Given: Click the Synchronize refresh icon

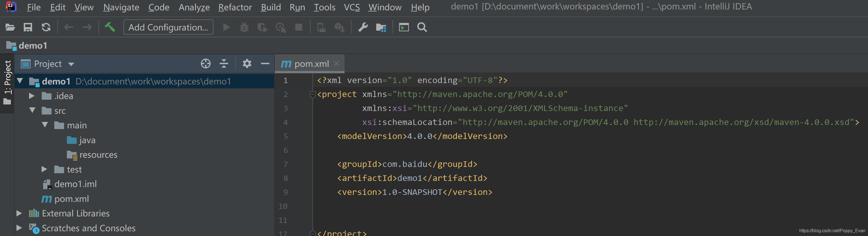Looking at the screenshot, I should (x=46, y=27).
